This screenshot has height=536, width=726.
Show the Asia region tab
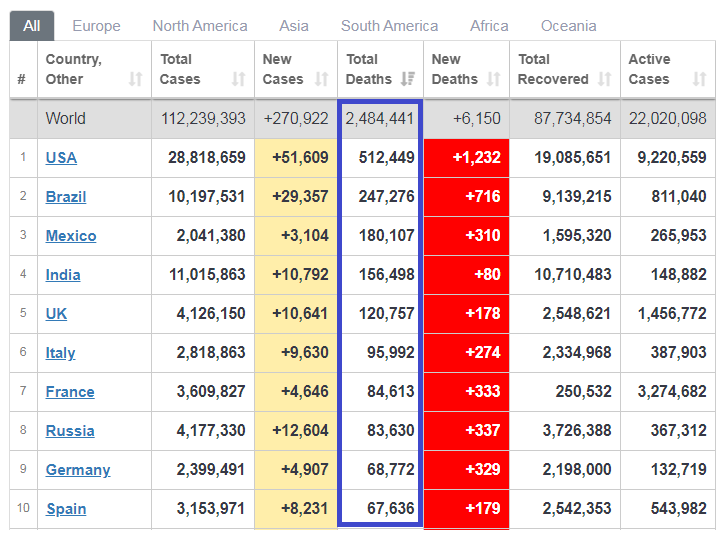[x=294, y=26]
